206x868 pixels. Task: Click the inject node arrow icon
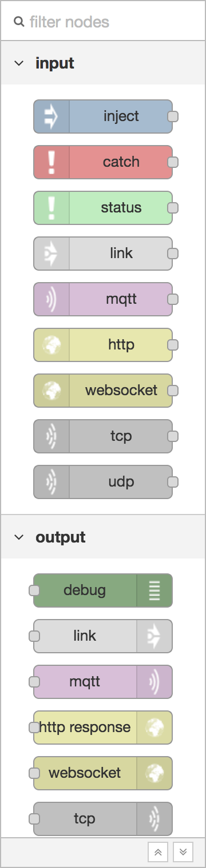click(x=51, y=116)
